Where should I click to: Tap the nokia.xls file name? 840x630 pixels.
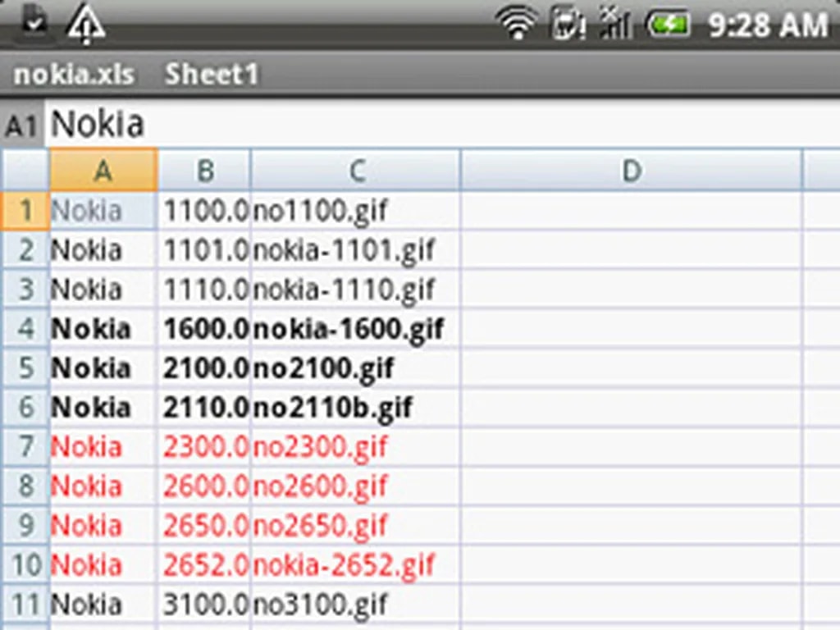pos(74,75)
